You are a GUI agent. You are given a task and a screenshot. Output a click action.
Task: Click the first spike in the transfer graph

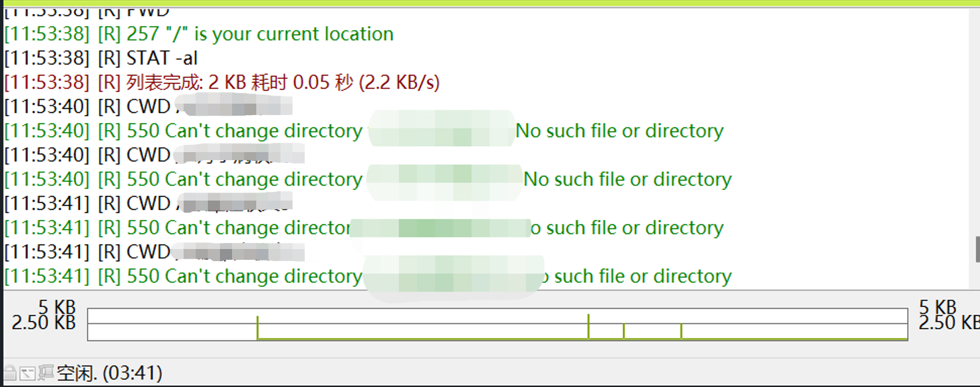click(x=258, y=327)
